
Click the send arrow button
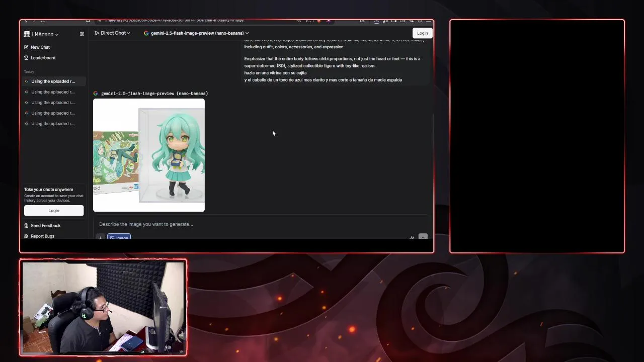pyautogui.click(x=423, y=237)
